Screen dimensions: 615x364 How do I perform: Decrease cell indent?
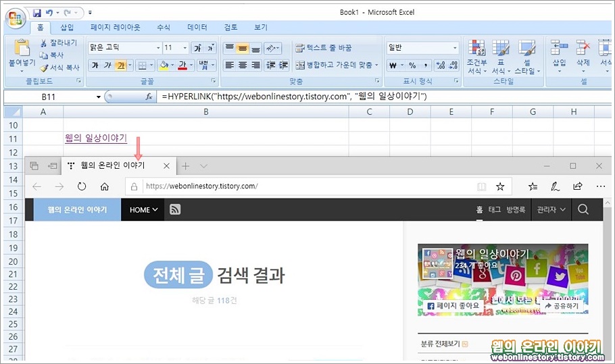pyautogui.click(x=270, y=65)
